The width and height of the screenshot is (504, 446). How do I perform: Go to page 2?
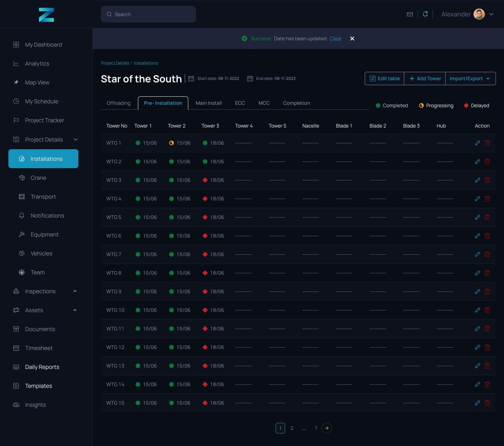[292, 428]
